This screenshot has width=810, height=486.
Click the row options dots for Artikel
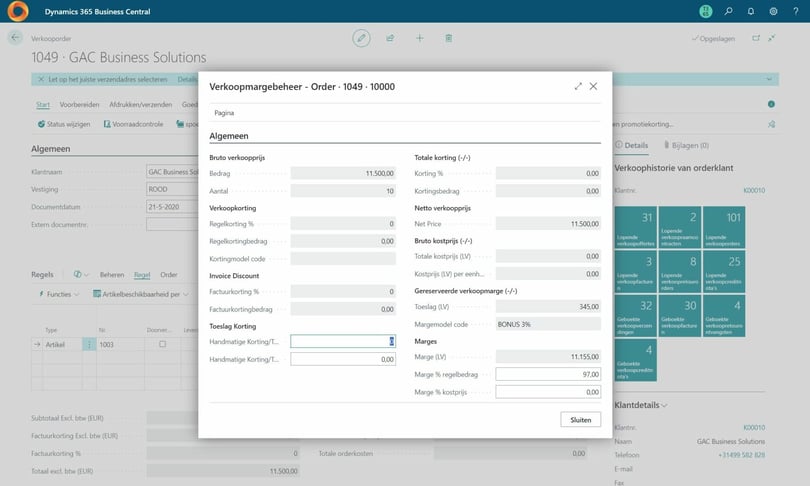click(89, 344)
